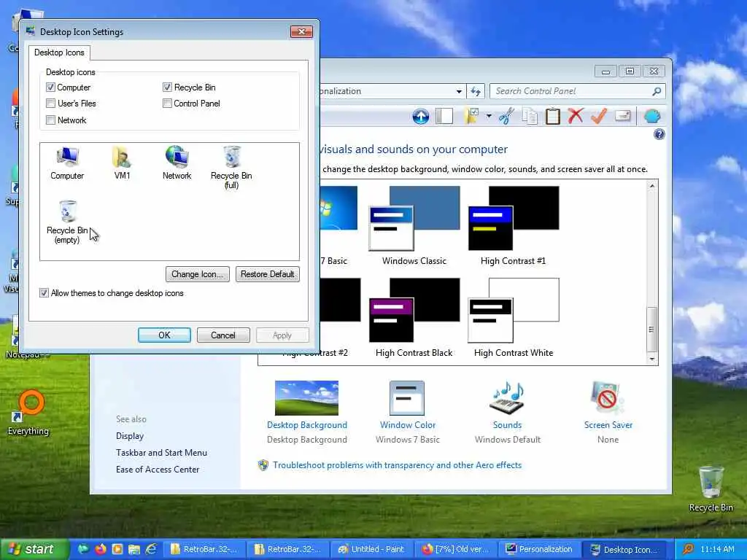Screen dimensions: 747x560
Task: Open the first RetroBar.32 taskbar item
Action: tap(204, 549)
